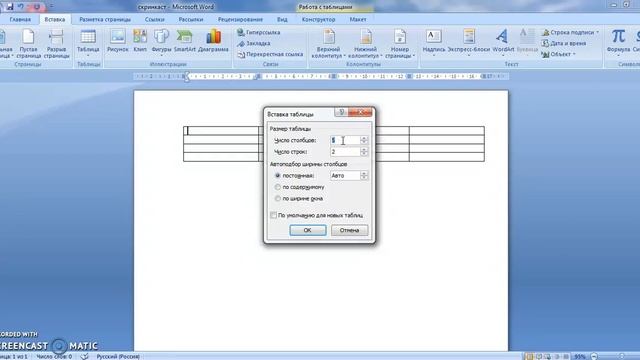
Task: Click the Авто column width field
Action: pyautogui.click(x=345, y=176)
